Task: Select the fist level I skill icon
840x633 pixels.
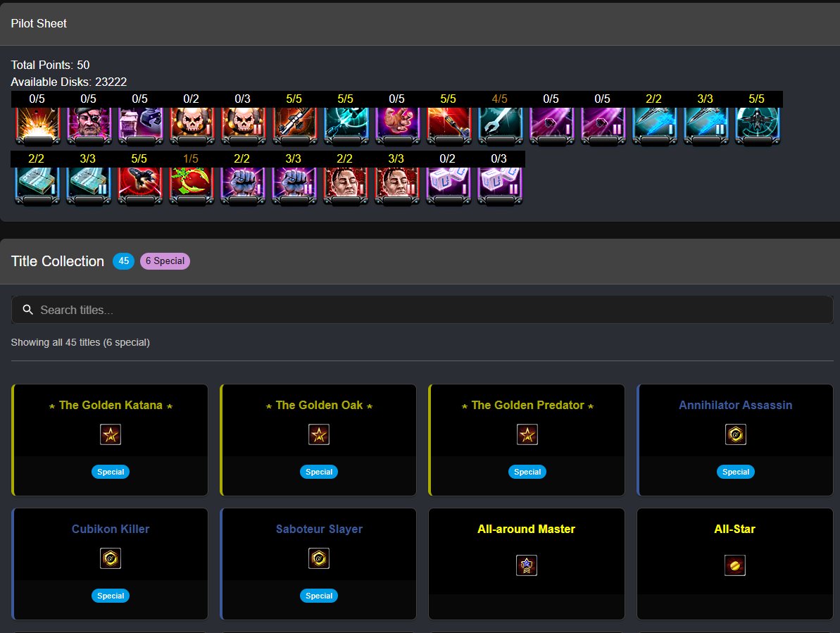Action: (x=242, y=186)
